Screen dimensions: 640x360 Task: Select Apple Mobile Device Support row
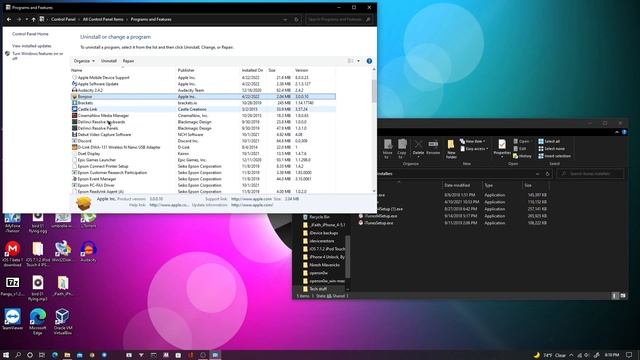tap(203, 77)
